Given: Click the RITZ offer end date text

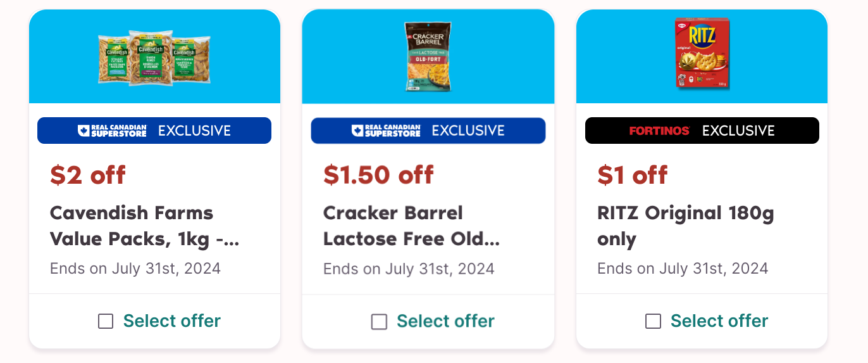Looking at the screenshot, I should (683, 269).
